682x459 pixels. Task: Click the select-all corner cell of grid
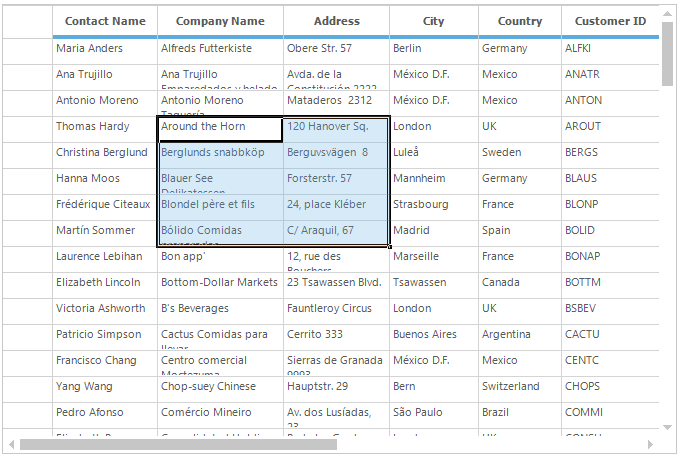tap(28, 21)
